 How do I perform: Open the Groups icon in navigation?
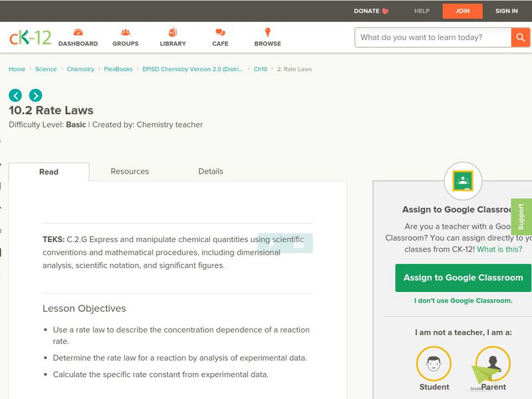[x=126, y=33]
